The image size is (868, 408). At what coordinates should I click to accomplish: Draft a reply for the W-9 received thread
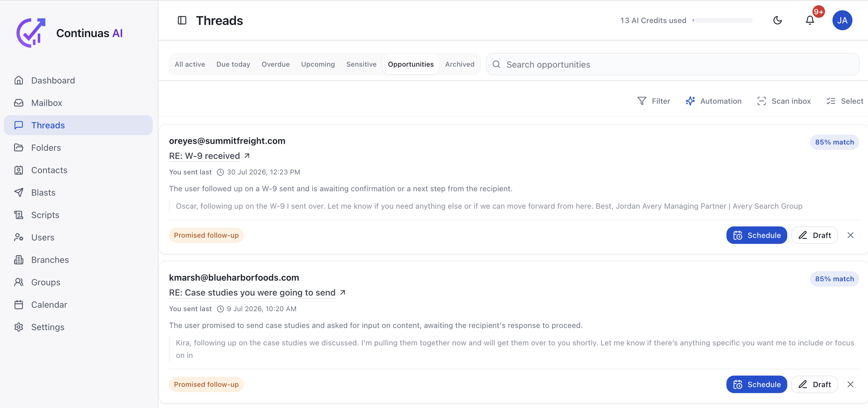815,235
